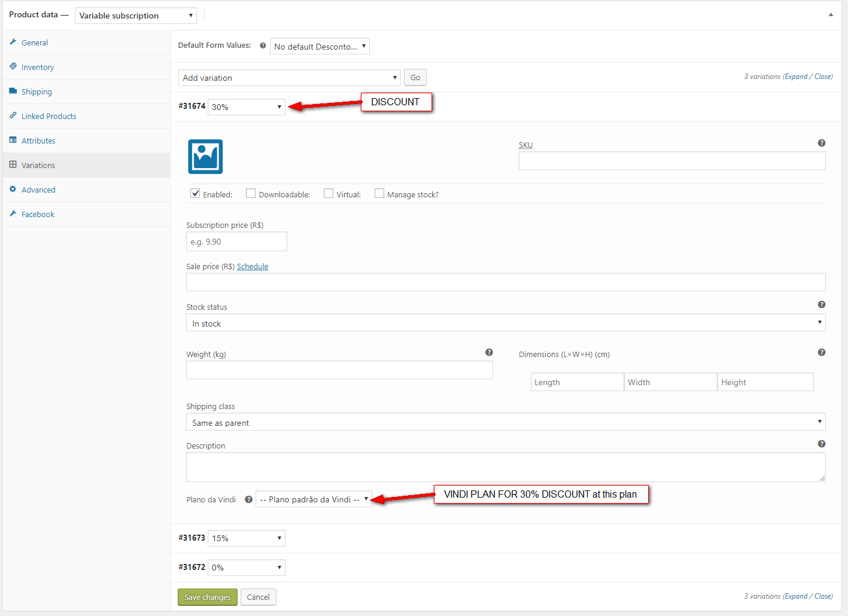Switch to the Inventory tab
Screen dimensions: 848x616
(x=86, y=67)
